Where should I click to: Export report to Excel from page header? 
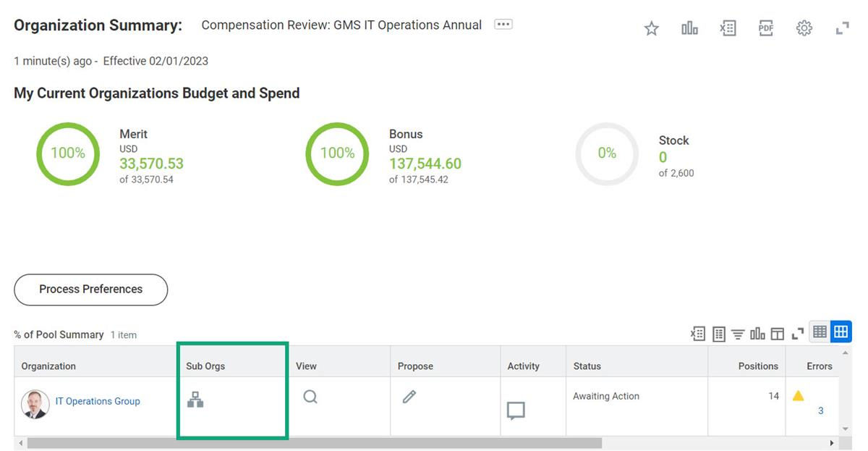pyautogui.click(x=728, y=28)
